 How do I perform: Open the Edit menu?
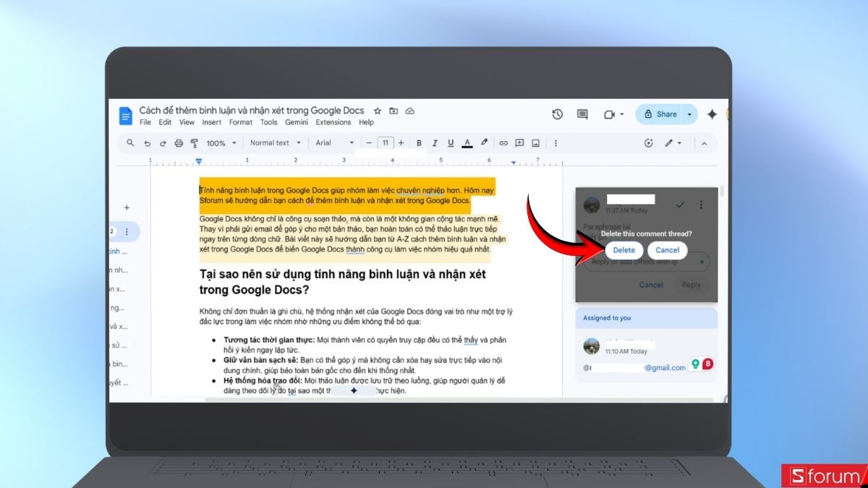point(166,122)
